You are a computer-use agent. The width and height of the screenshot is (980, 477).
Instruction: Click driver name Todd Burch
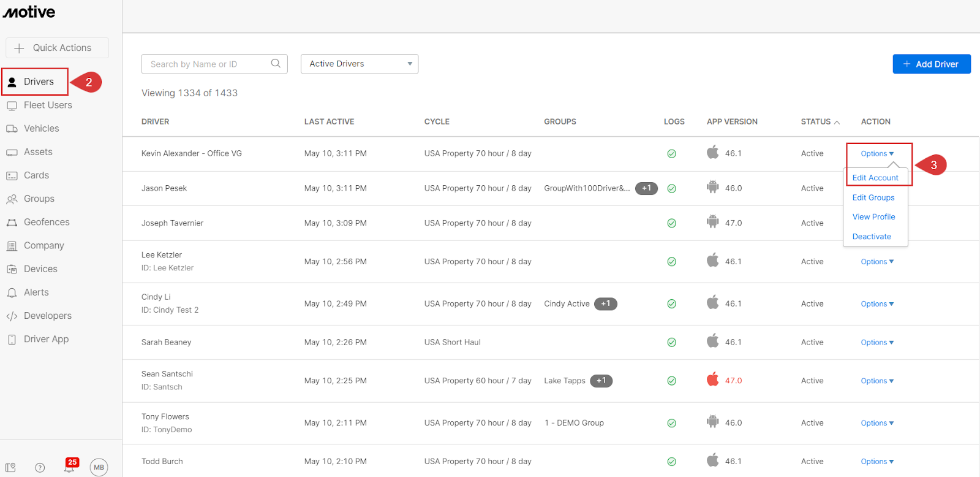coord(162,462)
